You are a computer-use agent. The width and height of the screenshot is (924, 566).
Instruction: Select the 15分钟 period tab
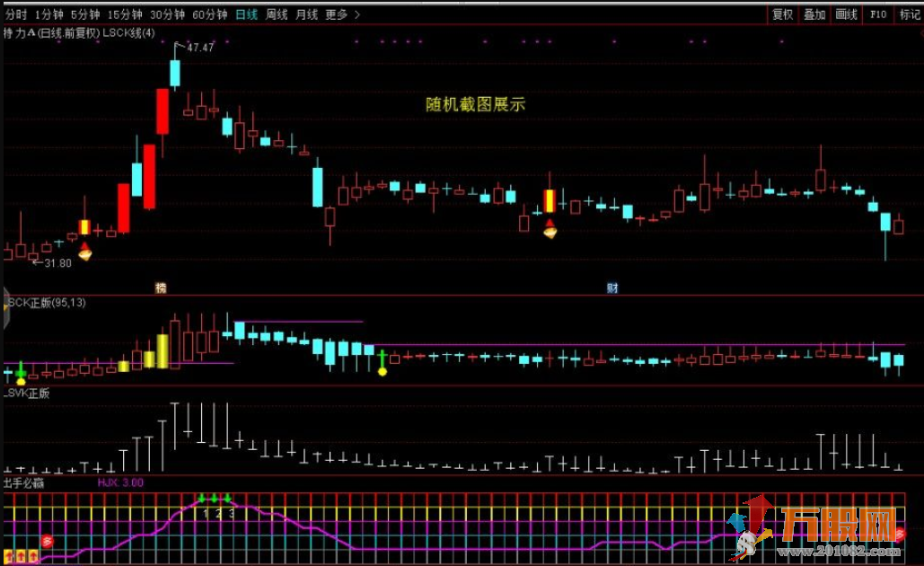(x=124, y=14)
